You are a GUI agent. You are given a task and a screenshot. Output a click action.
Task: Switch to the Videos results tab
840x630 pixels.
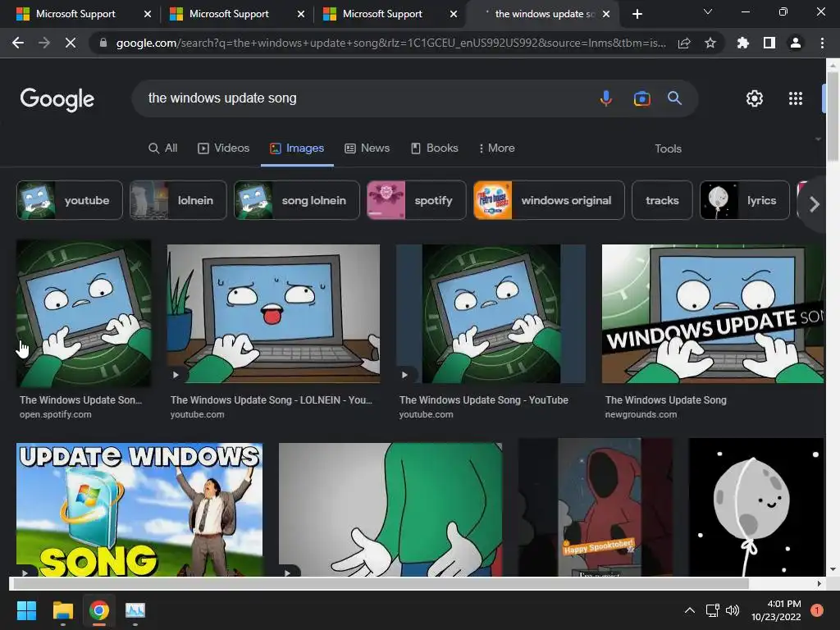pyautogui.click(x=223, y=148)
